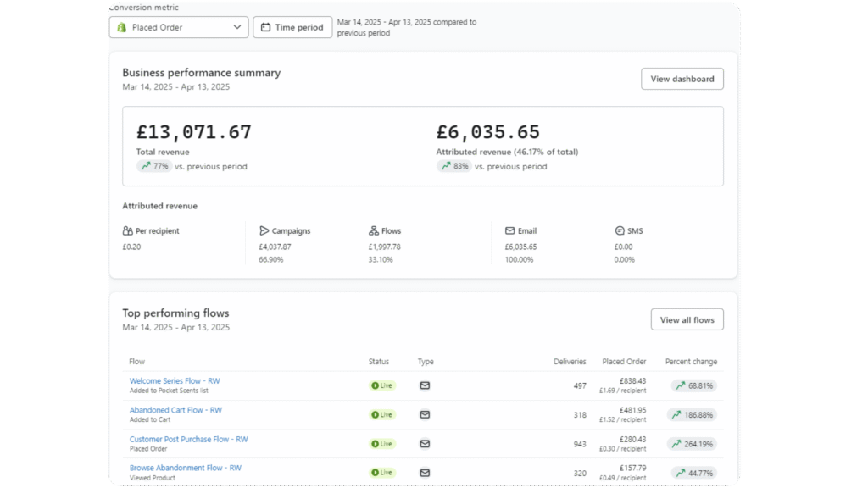
Task: Click the Flows hierarchy icon
Action: click(x=374, y=230)
